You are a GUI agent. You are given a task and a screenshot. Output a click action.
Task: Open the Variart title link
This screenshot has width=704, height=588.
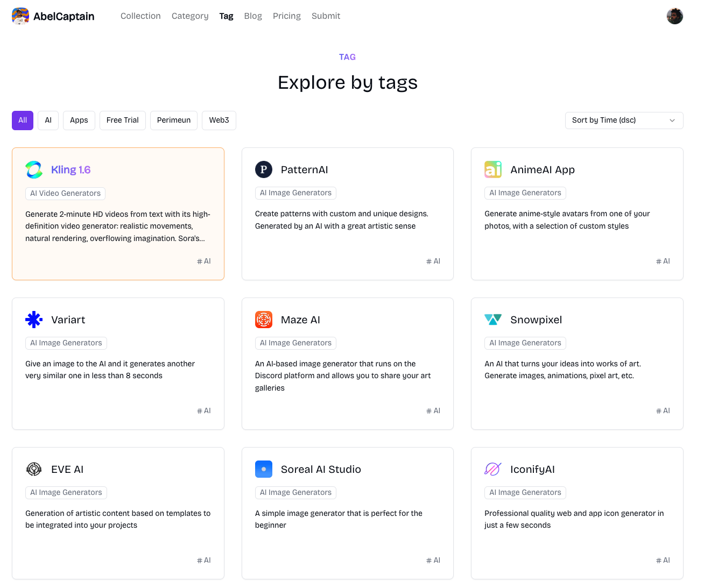click(x=68, y=320)
